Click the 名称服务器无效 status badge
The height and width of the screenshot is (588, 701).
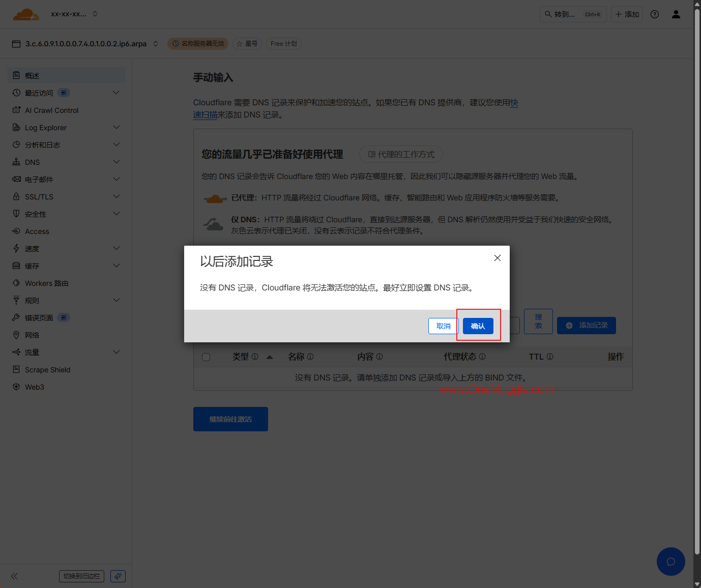tap(198, 44)
